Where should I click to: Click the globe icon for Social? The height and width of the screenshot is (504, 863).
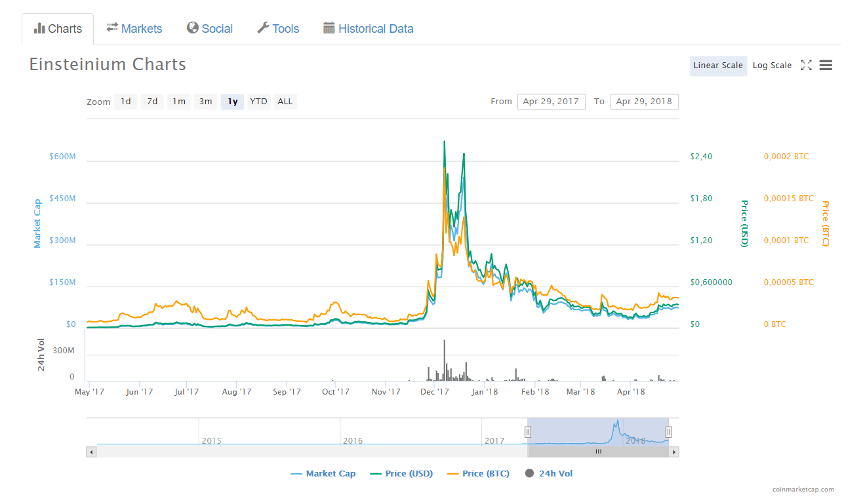tap(193, 28)
